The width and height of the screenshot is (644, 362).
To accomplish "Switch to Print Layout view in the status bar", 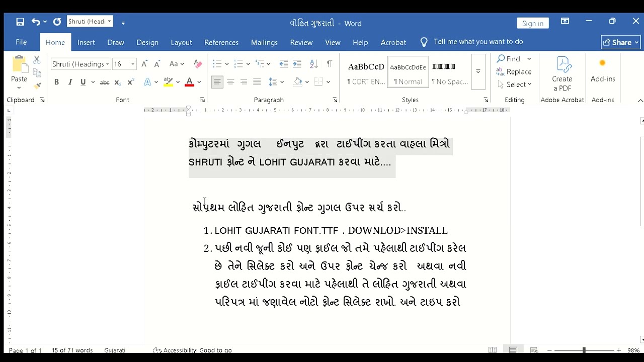I will coord(513,350).
